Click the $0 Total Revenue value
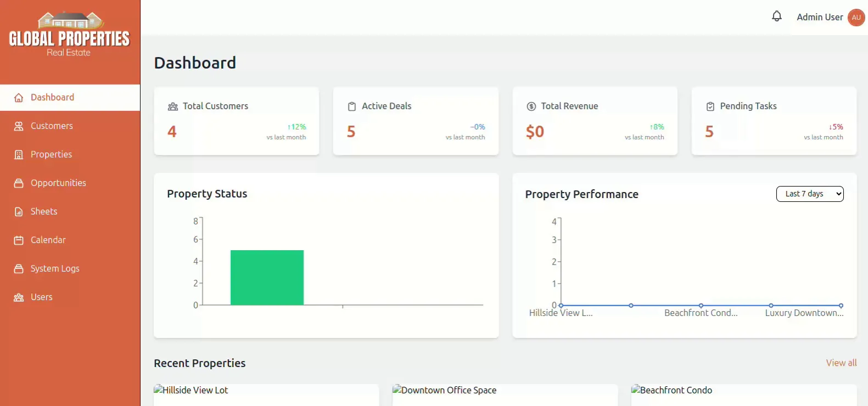The height and width of the screenshot is (406, 868). [535, 132]
